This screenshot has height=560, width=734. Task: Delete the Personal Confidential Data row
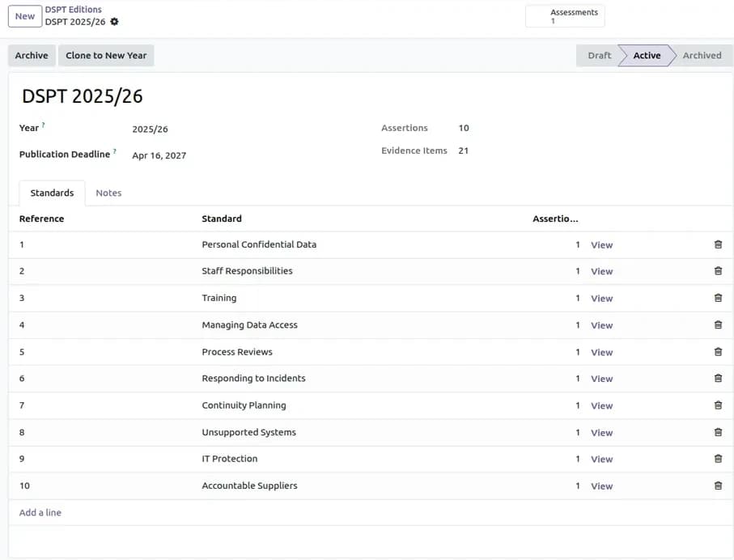click(718, 244)
